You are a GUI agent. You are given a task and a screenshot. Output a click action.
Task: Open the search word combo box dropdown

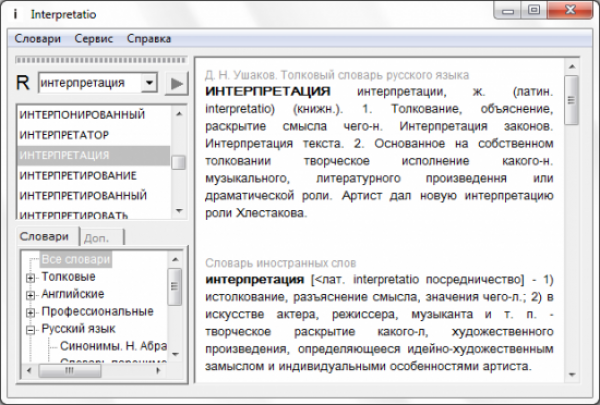[x=150, y=83]
